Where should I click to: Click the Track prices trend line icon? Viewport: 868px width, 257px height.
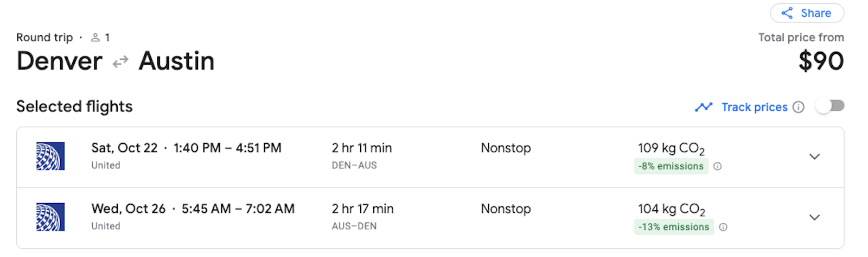[704, 107]
